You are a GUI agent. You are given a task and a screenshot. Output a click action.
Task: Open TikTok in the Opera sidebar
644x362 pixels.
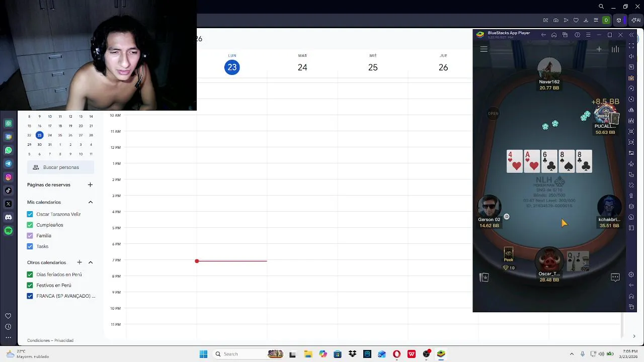[9, 191]
